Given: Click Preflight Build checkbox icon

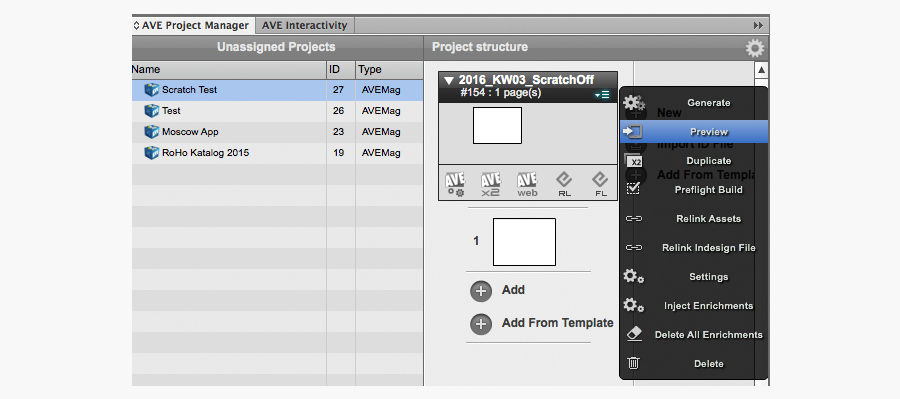Looking at the screenshot, I should 633,189.
